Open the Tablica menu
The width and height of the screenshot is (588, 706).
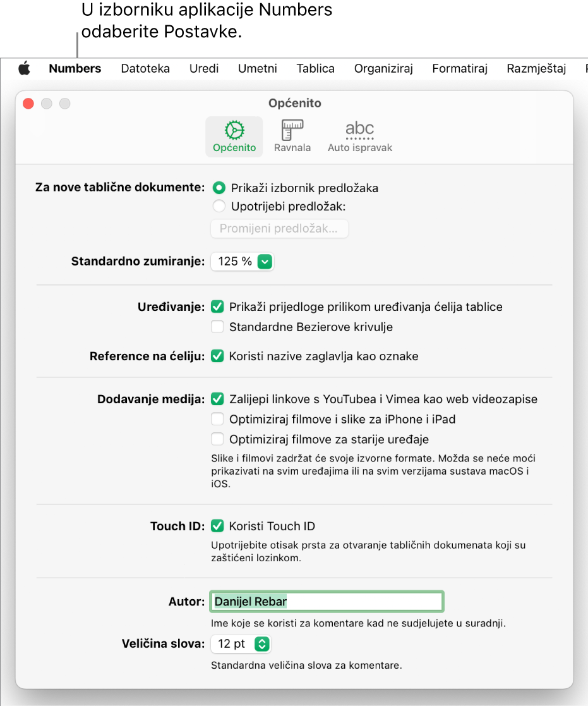315,68
